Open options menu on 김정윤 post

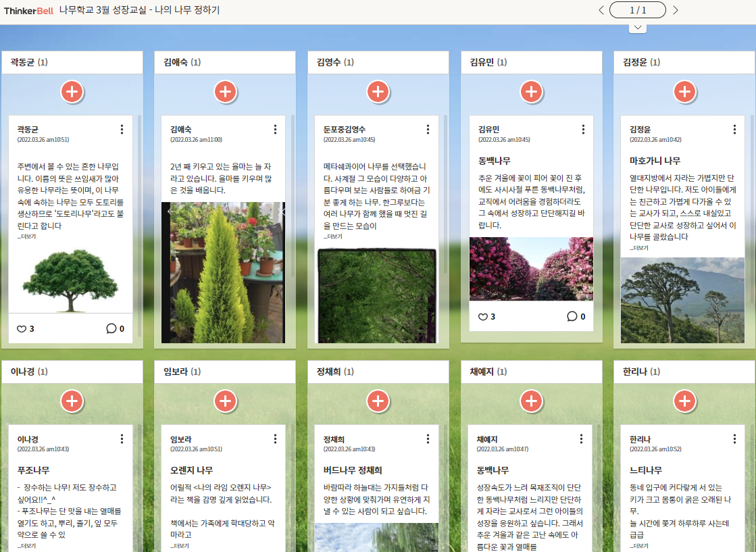(734, 130)
